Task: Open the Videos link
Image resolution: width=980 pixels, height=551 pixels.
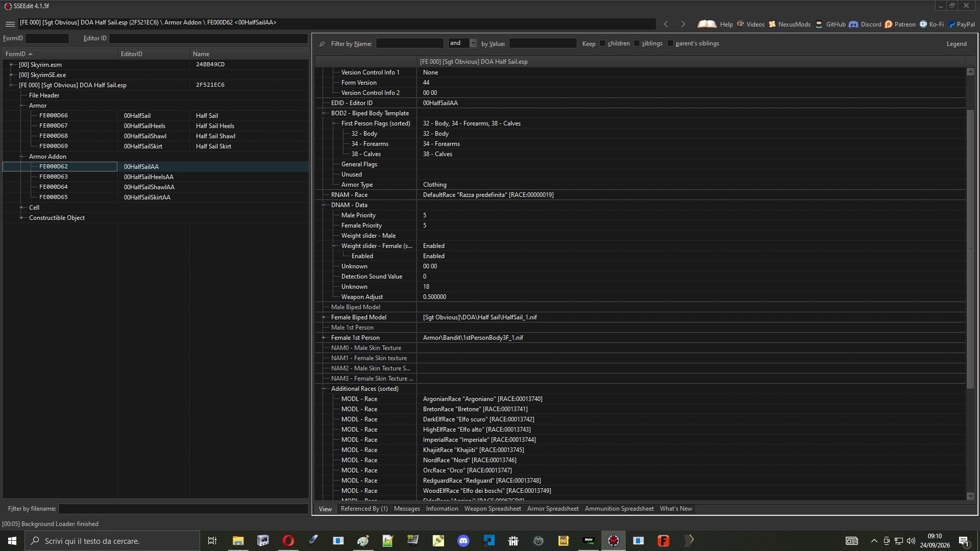Action: point(751,24)
